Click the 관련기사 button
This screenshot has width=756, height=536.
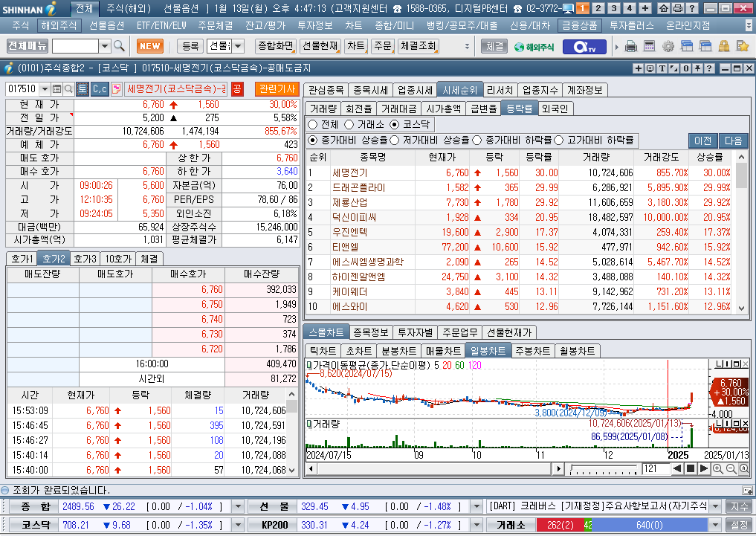tap(277, 88)
